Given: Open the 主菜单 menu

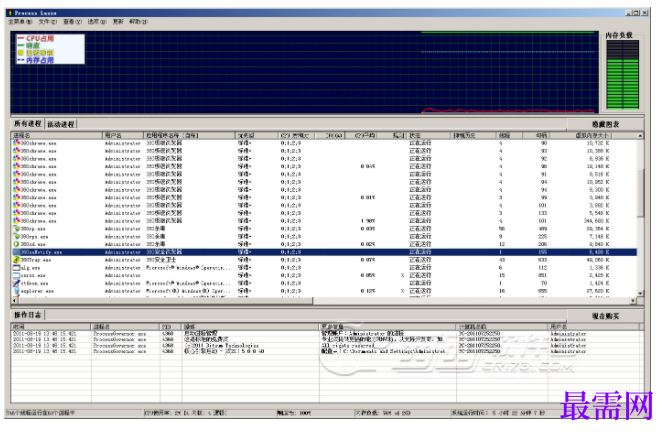Looking at the screenshot, I should coord(20,21).
